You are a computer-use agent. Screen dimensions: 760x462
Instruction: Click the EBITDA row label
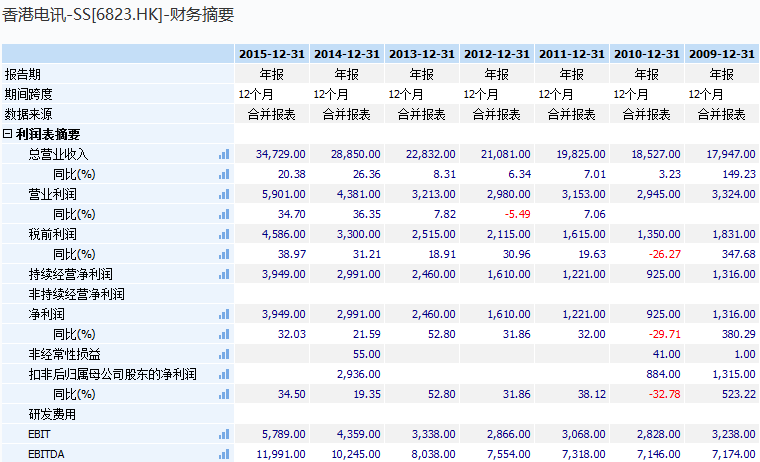tap(46, 454)
